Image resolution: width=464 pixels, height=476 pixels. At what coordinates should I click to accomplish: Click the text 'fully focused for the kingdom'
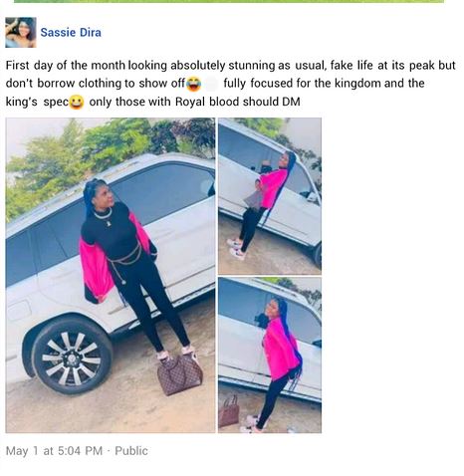tap(302, 83)
